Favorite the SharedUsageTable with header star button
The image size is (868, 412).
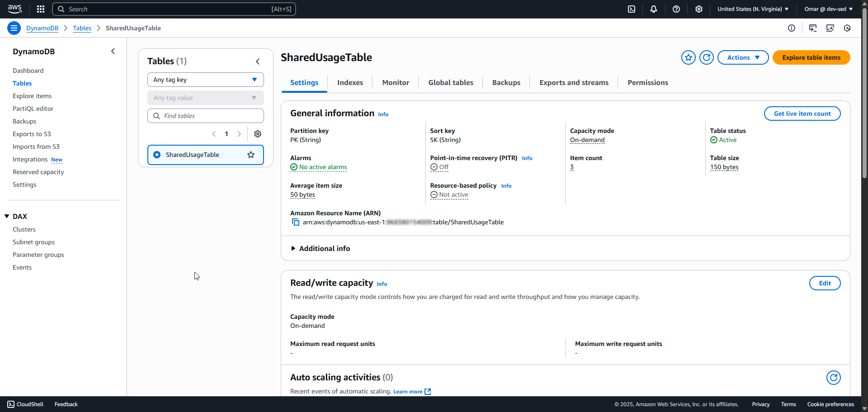[x=689, y=57]
